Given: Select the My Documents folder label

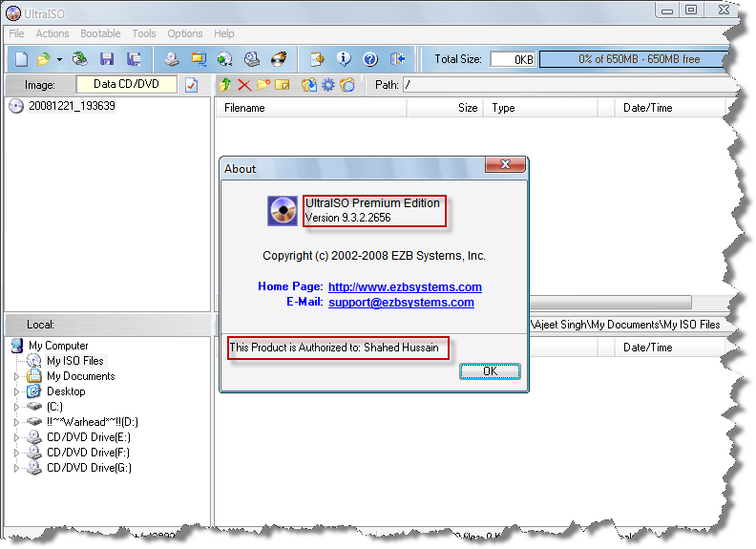Looking at the screenshot, I should tap(80, 376).
